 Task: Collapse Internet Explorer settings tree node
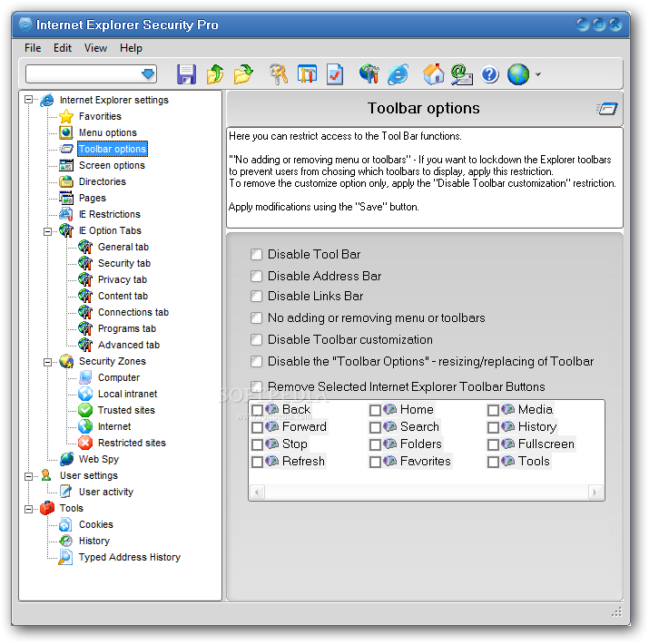[x=28, y=100]
